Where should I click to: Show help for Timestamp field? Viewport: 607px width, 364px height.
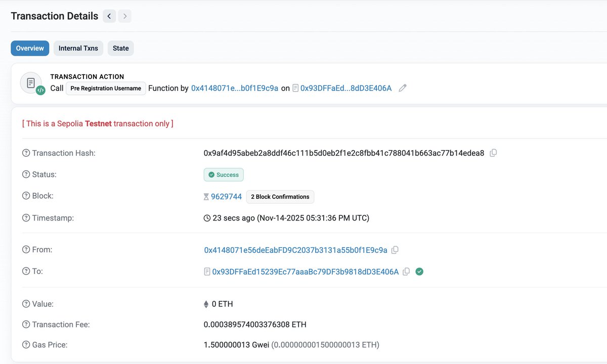26,218
